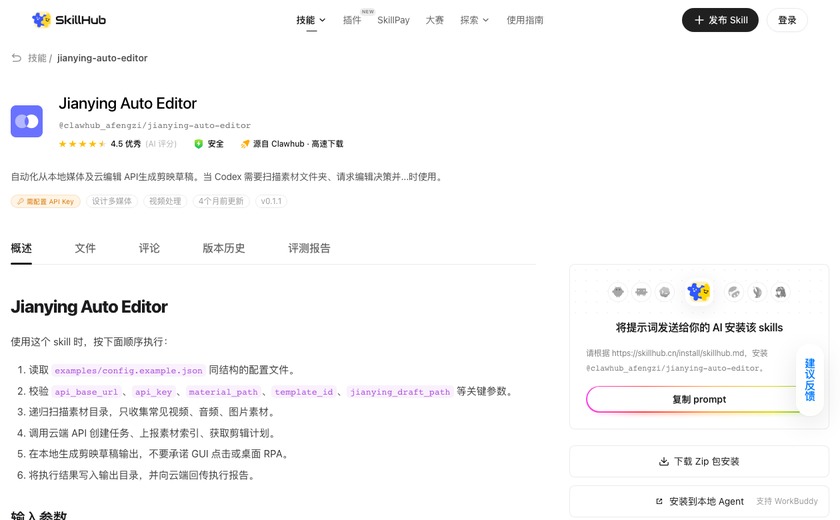Click the download icon beside 下载 Zip 包安装
This screenshot has height=520, width=840.
664,461
